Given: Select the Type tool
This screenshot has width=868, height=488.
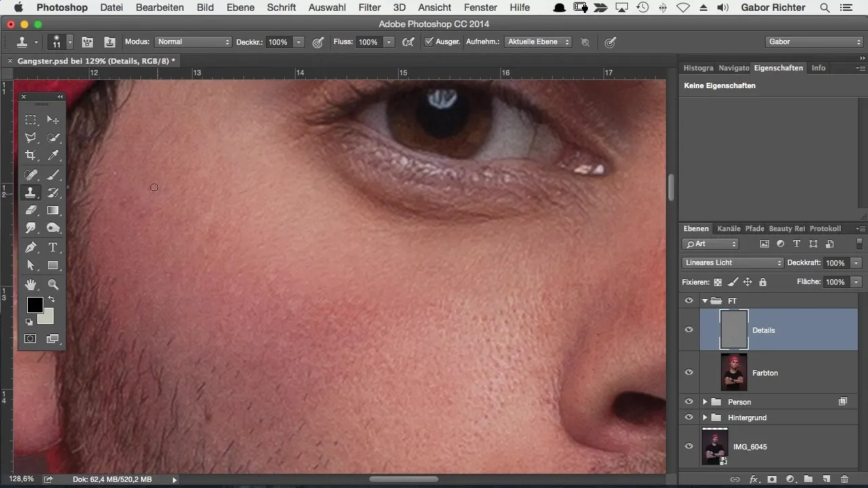Looking at the screenshot, I should (53, 247).
